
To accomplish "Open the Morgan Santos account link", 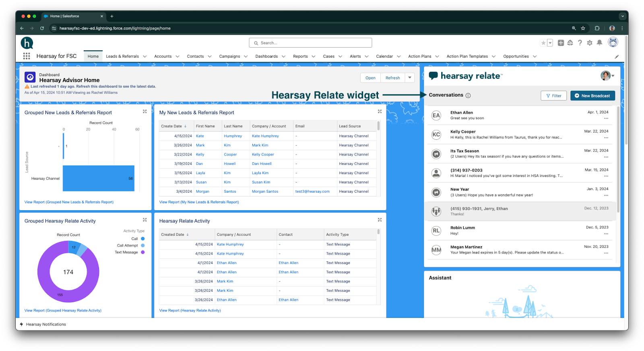I will click(265, 191).
